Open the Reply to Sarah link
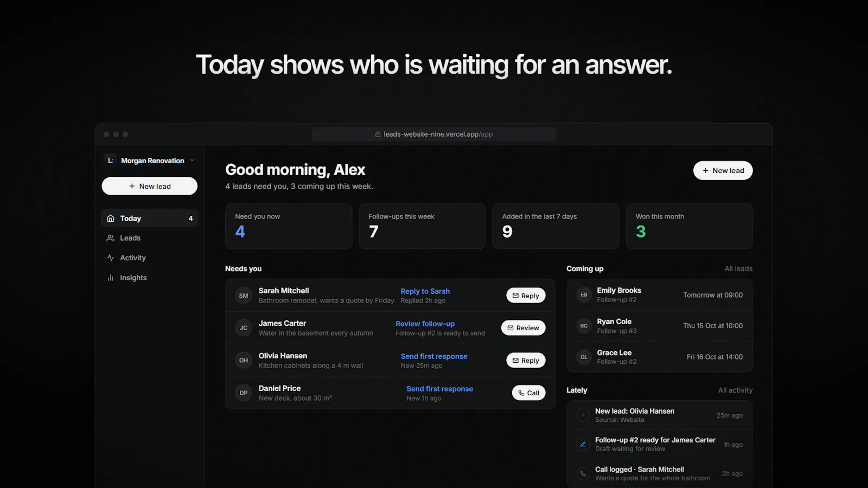This screenshot has width=868, height=488. tap(425, 291)
